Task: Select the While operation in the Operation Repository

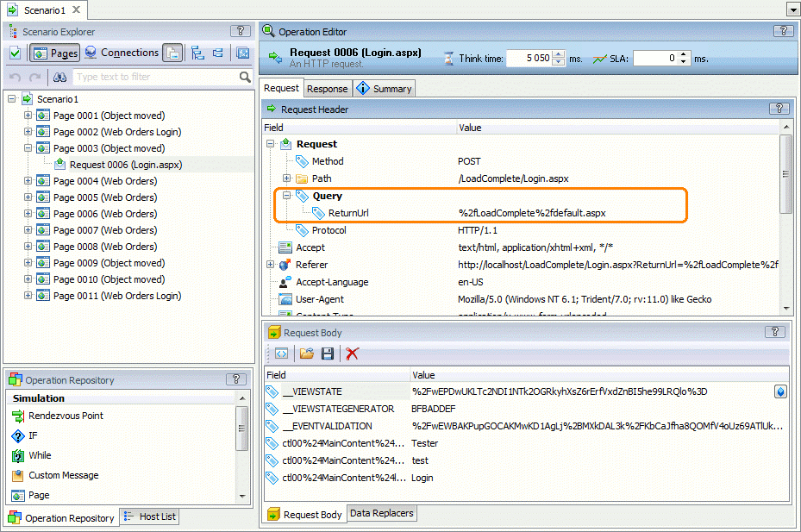Action: pos(19,455)
